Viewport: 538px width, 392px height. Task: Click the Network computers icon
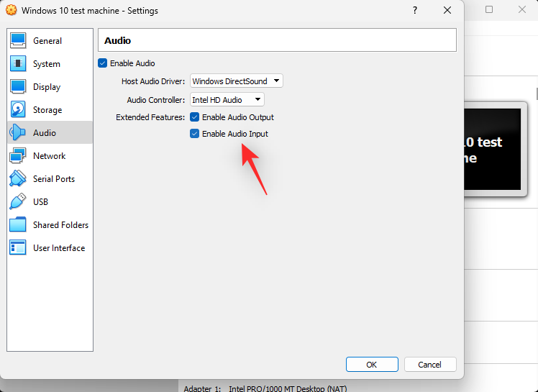18,156
